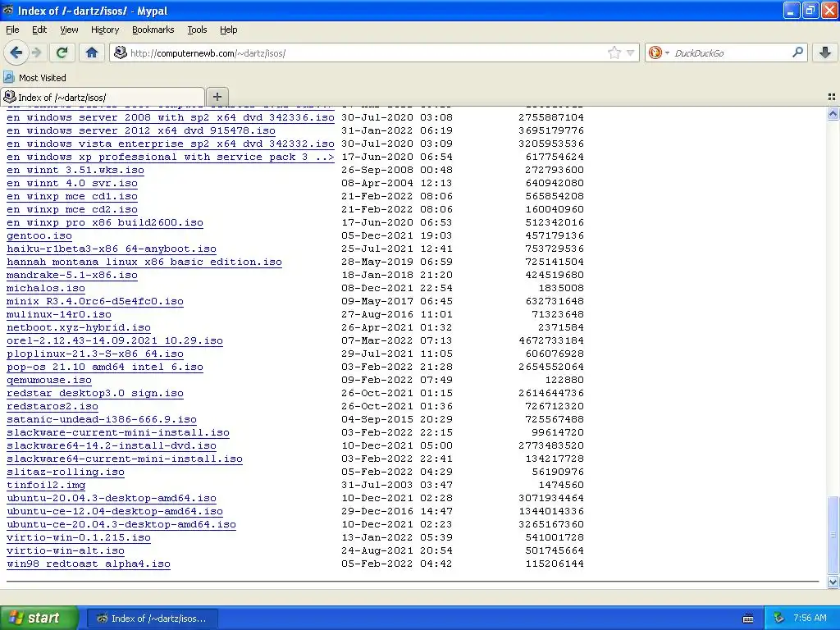The width and height of the screenshot is (840, 630).
Task: Download gentoo.iso
Action: click(39, 235)
